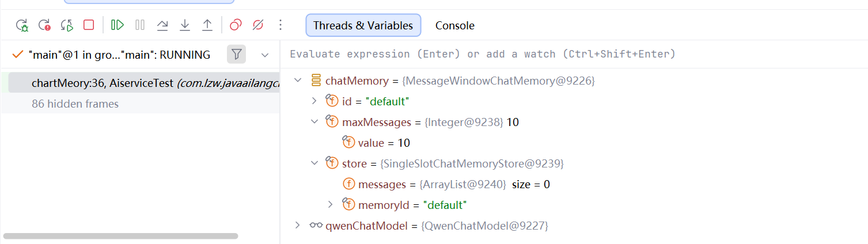Select the Threads & Variables tab

(363, 25)
